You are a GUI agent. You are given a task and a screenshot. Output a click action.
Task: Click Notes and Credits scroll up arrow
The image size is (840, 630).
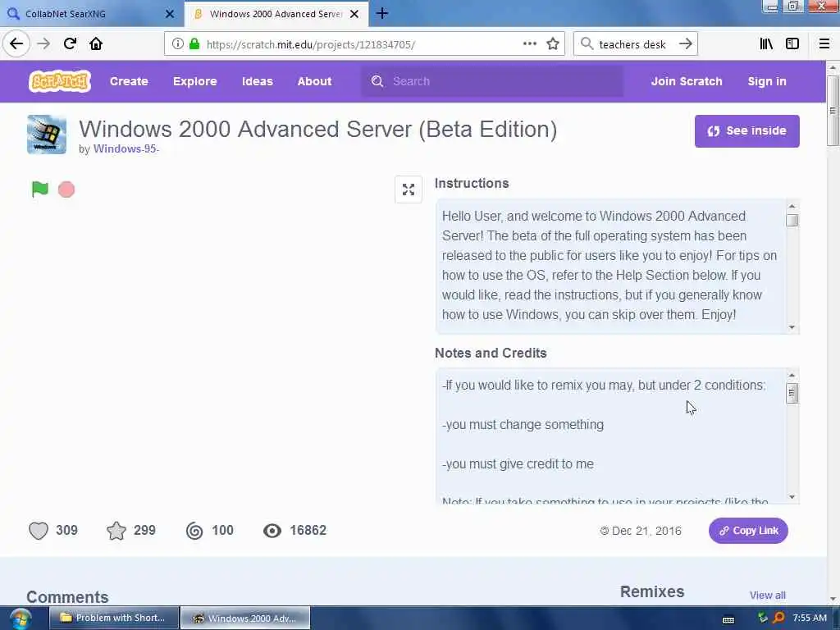[792, 375]
